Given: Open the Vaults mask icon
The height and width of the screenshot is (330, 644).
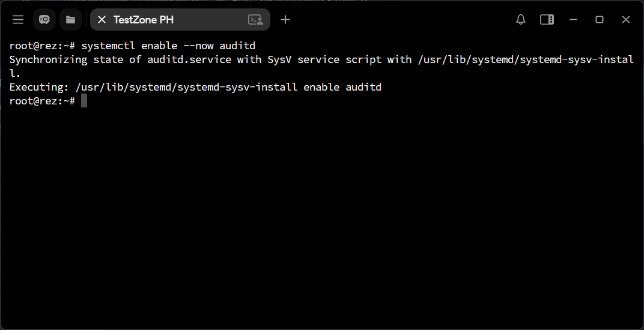Looking at the screenshot, I should (44, 20).
